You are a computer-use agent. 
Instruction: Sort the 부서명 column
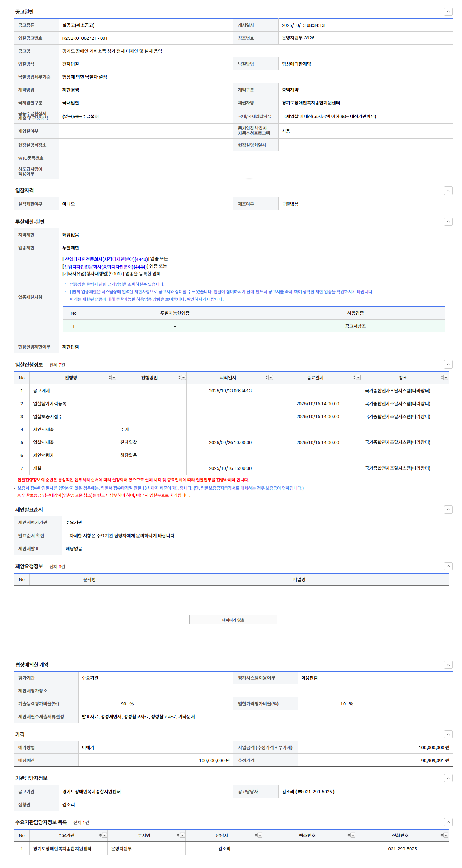[178, 835]
